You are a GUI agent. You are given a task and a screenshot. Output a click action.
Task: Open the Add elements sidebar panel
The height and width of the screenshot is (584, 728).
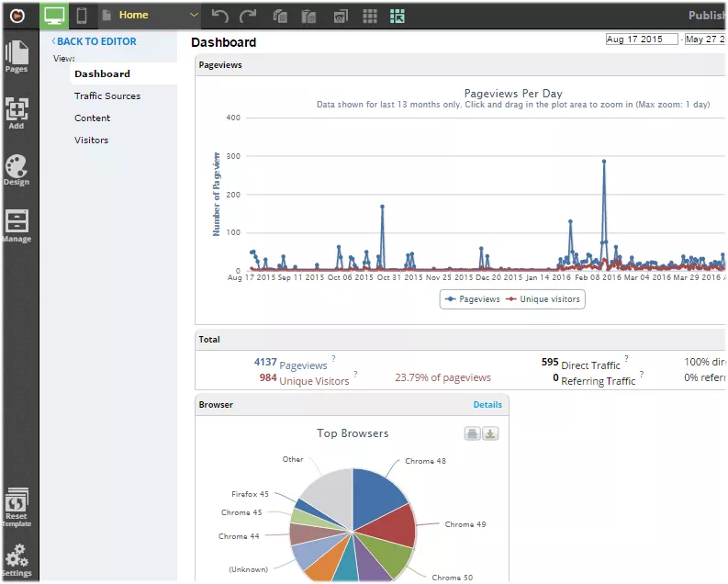click(17, 113)
